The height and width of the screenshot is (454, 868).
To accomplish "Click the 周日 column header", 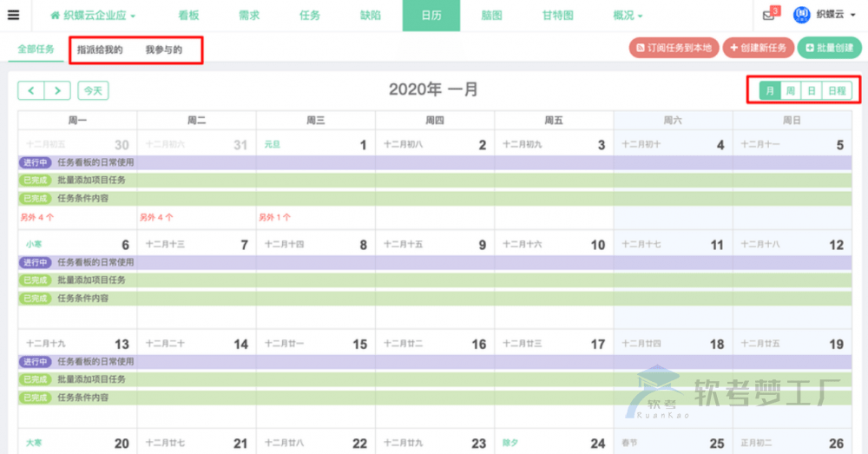I will pyautogui.click(x=792, y=120).
